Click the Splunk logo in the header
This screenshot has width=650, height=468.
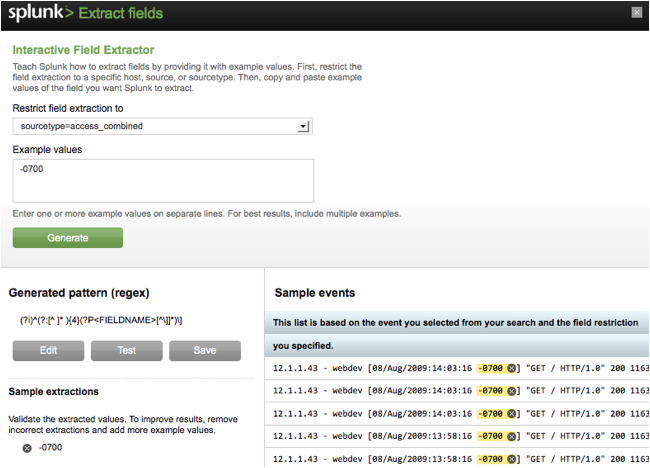pyautogui.click(x=40, y=12)
